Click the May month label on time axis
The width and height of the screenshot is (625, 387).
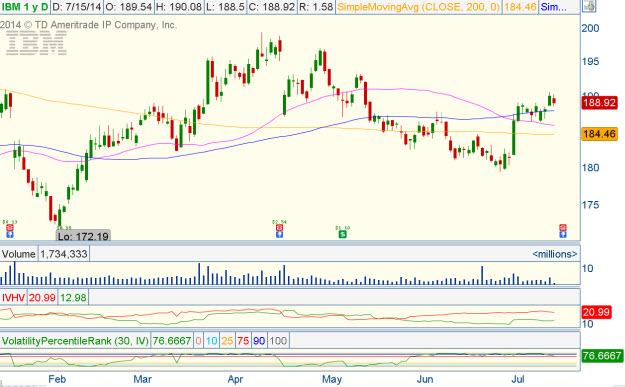point(332,379)
